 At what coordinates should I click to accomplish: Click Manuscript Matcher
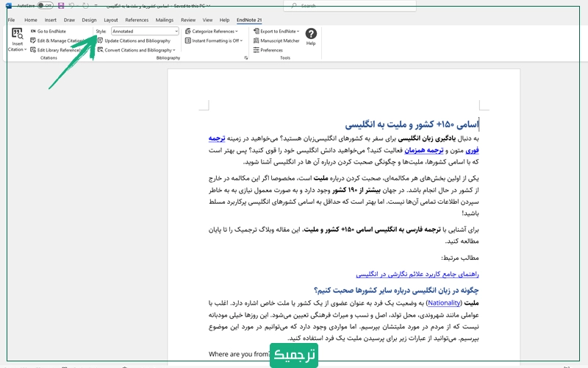[276, 40]
